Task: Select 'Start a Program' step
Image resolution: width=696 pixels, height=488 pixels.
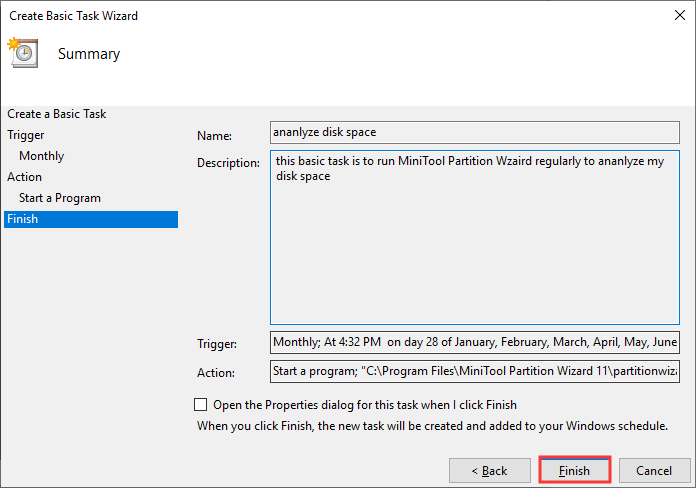Action: [60, 198]
